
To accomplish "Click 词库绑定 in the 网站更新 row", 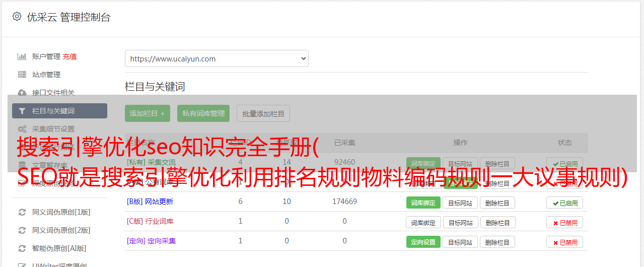I will (423, 203).
